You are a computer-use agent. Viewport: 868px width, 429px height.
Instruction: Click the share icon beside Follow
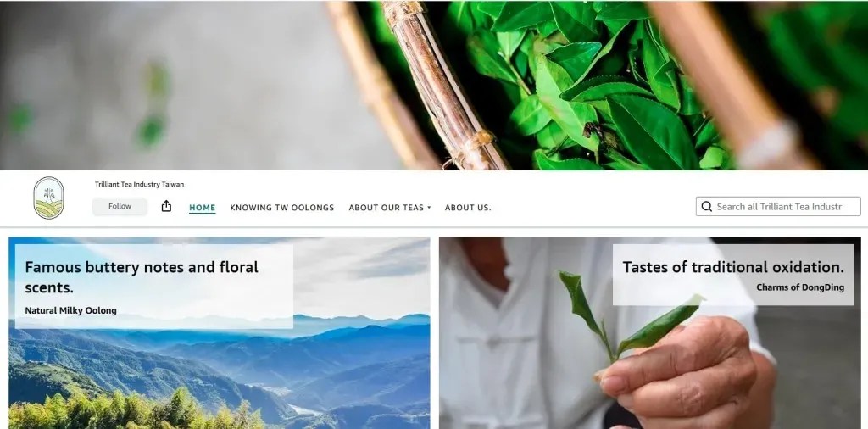pos(166,207)
